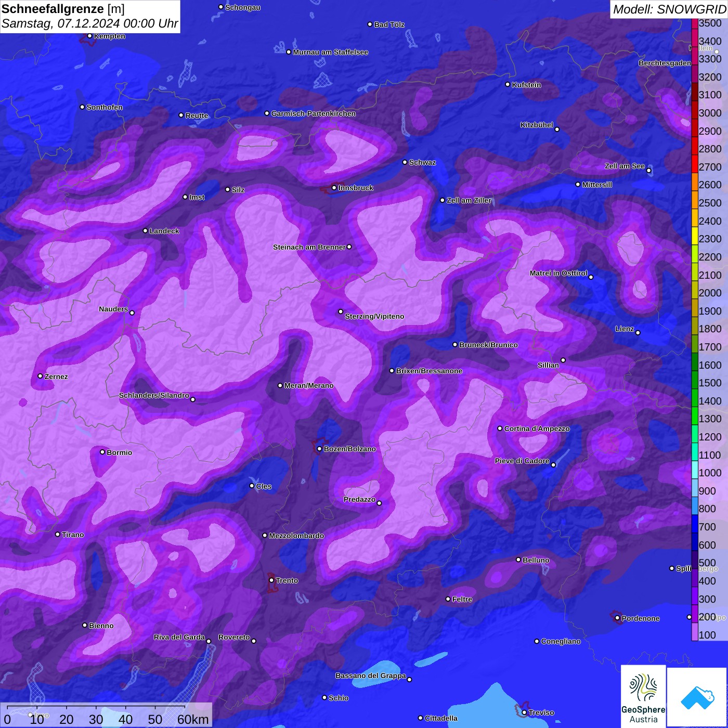Click the Feltre location dot
This screenshot has height=728, width=728.
click(x=448, y=599)
